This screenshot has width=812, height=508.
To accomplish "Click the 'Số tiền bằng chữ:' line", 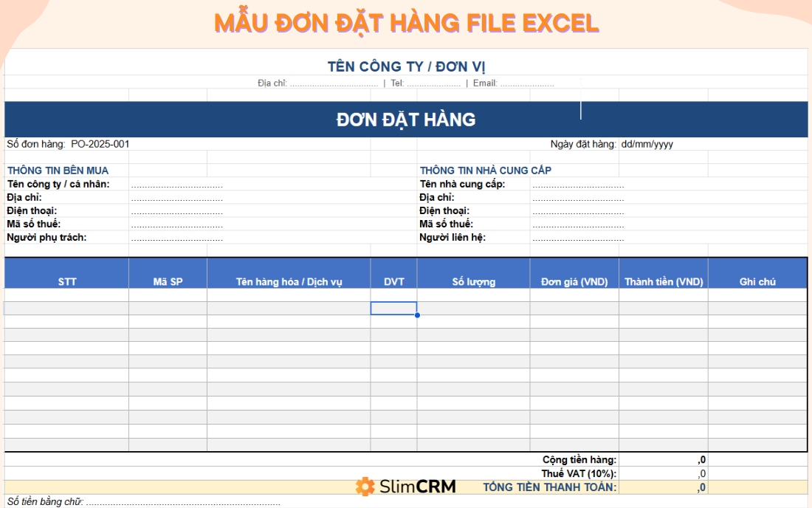I will [143, 502].
